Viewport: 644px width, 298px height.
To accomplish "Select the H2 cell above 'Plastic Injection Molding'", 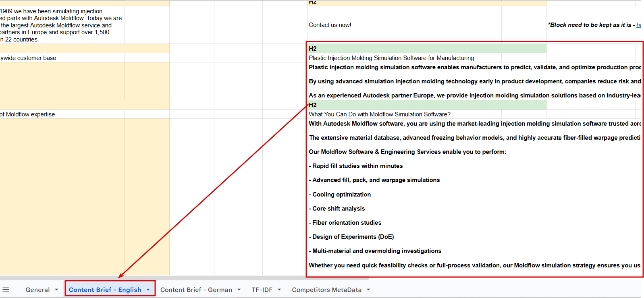I will 426,48.
